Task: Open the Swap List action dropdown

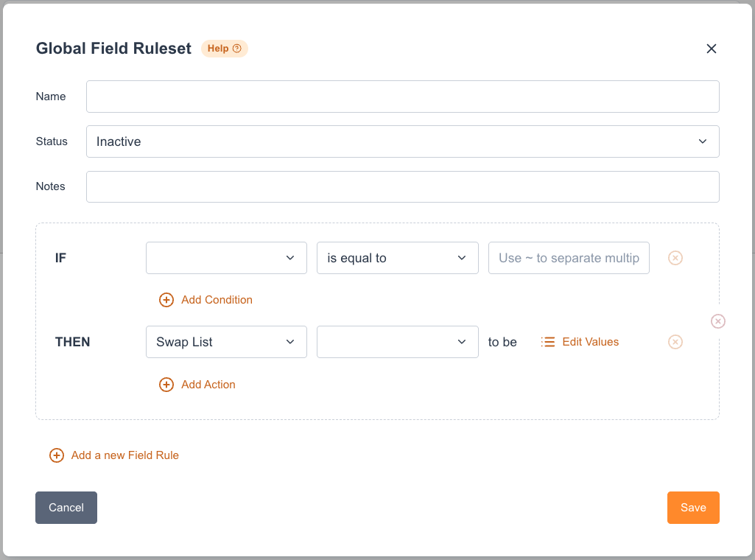Action: click(226, 342)
